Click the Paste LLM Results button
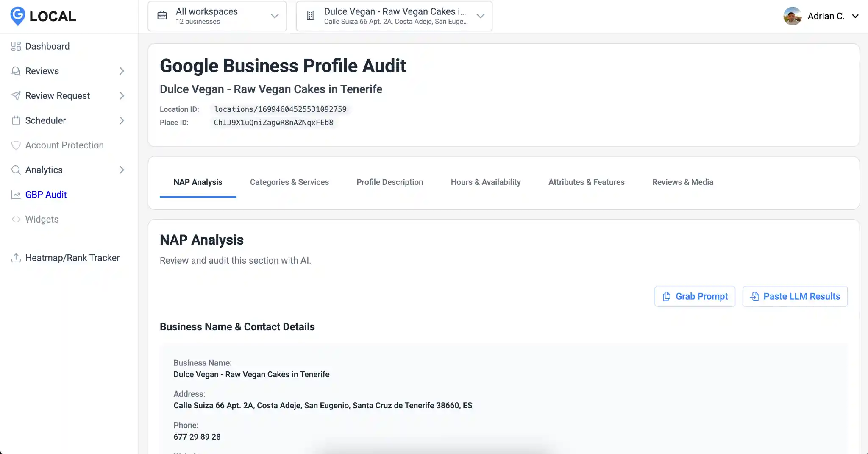 pos(795,296)
